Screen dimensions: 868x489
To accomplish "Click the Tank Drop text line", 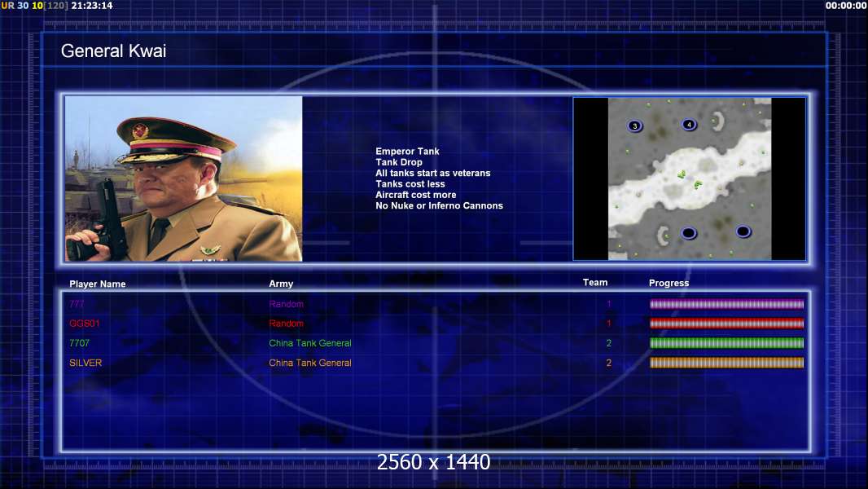I will (398, 162).
